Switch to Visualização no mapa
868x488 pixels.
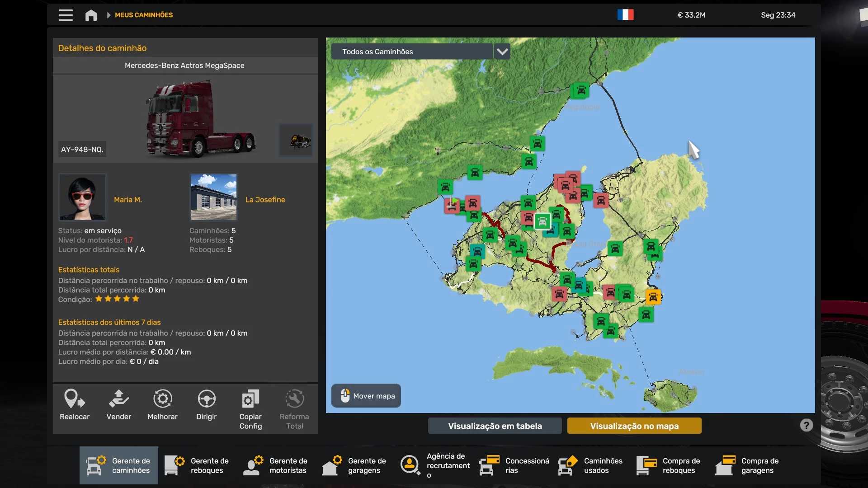point(634,426)
